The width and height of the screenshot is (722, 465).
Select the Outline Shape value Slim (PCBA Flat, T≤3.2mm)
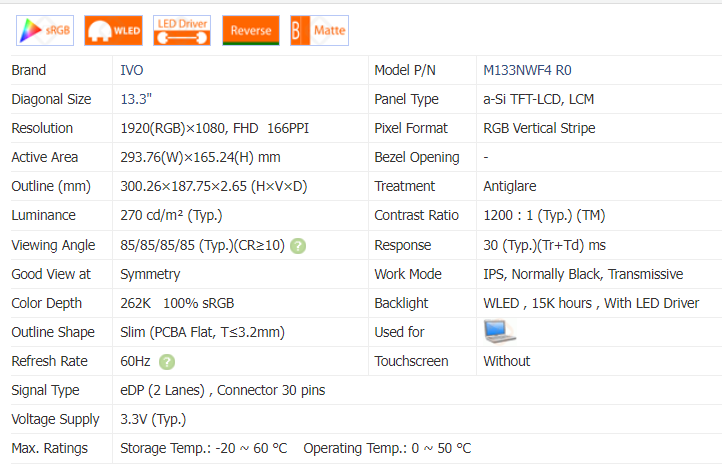click(x=203, y=332)
